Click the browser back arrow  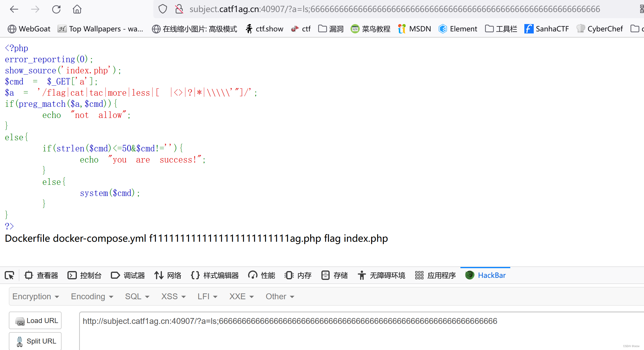tap(14, 9)
